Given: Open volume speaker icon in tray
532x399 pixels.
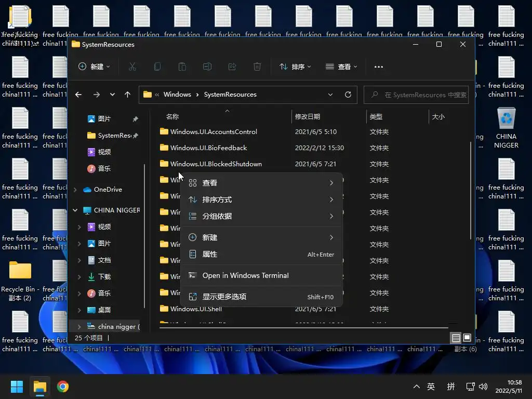Looking at the screenshot, I should (x=483, y=387).
